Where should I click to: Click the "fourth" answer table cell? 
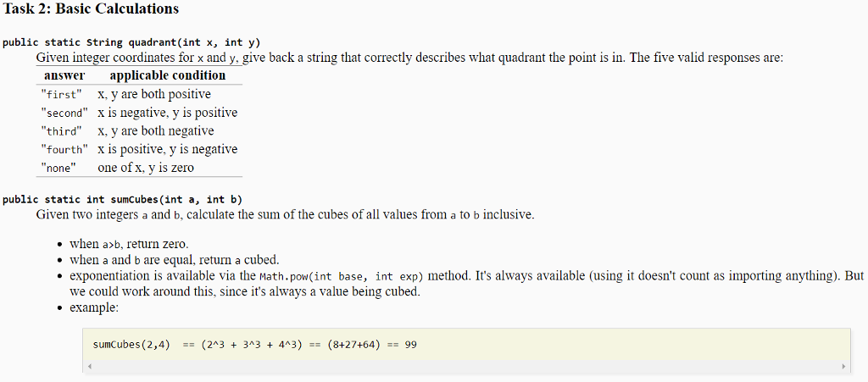click(x=64, y=150)
